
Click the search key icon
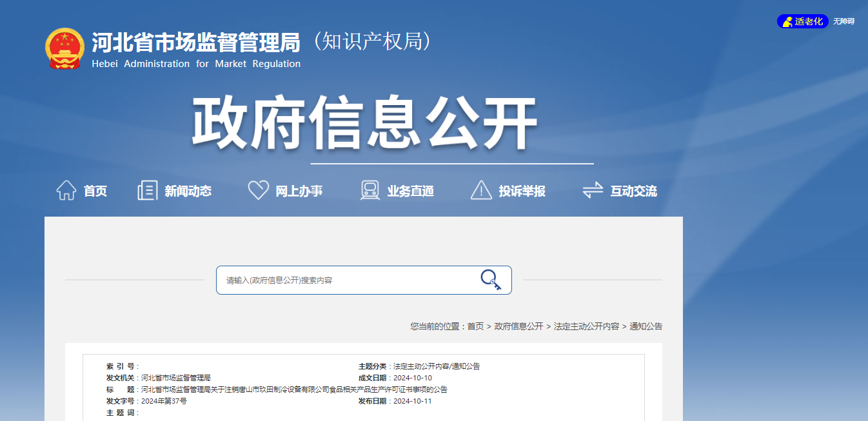pos(491,280)
